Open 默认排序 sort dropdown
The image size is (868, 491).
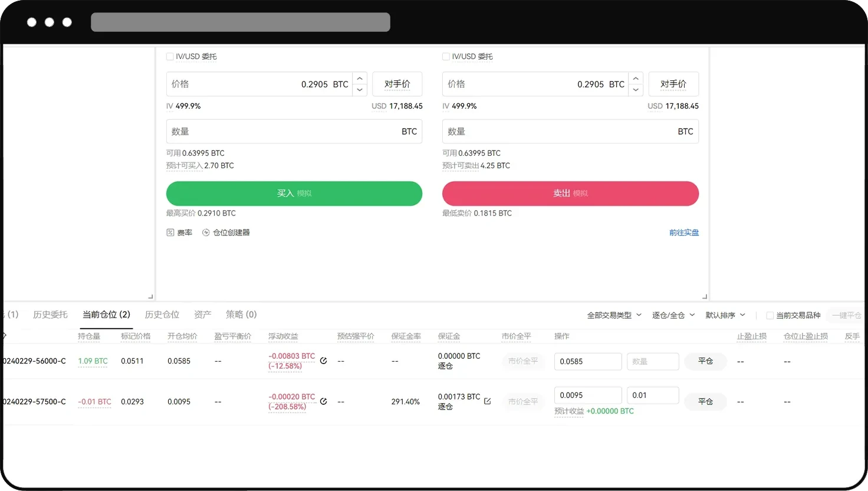[725, 315]
